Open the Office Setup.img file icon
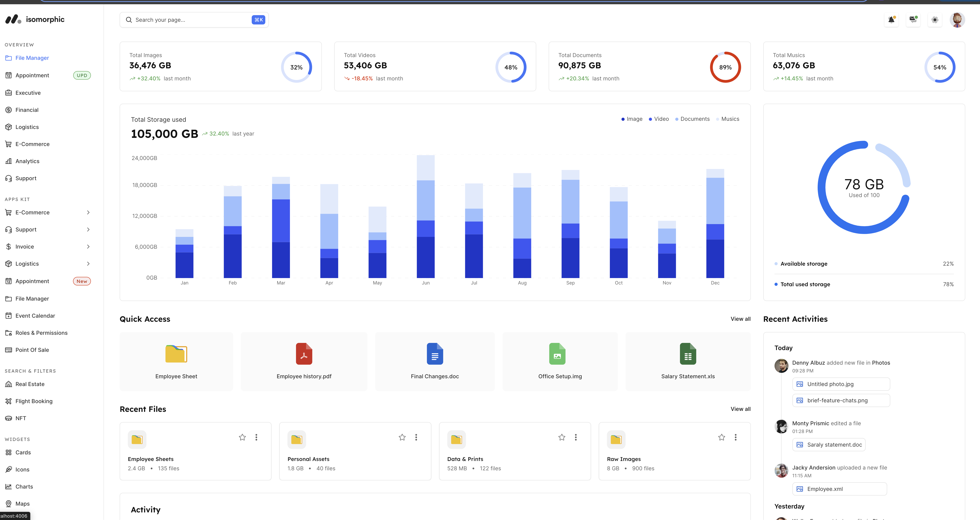The height and width of the screenshot is (520, 980). 557,354
